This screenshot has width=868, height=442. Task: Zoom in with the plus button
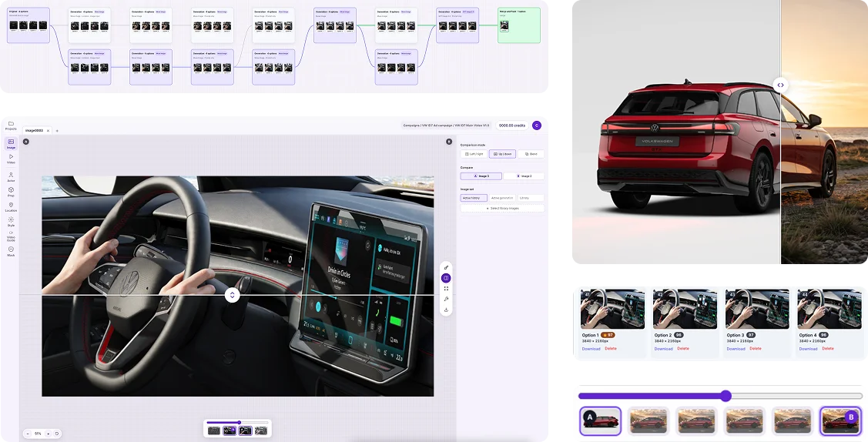(49, 434)
